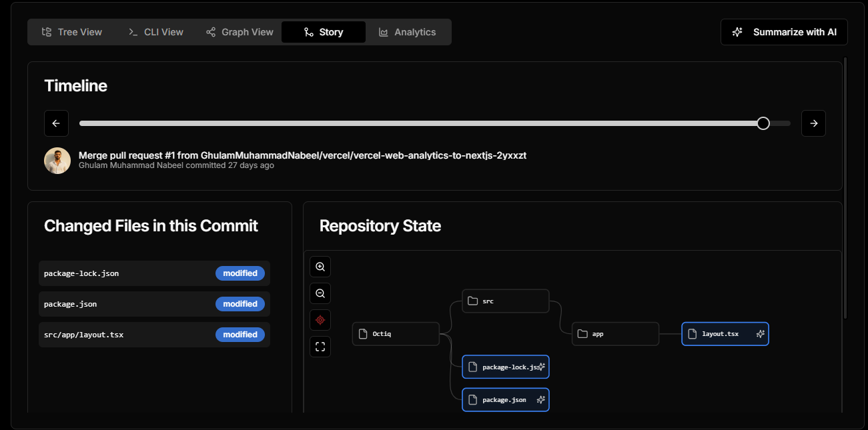Click the timeline slider track
868x430 pixels.
pos(434,123)
